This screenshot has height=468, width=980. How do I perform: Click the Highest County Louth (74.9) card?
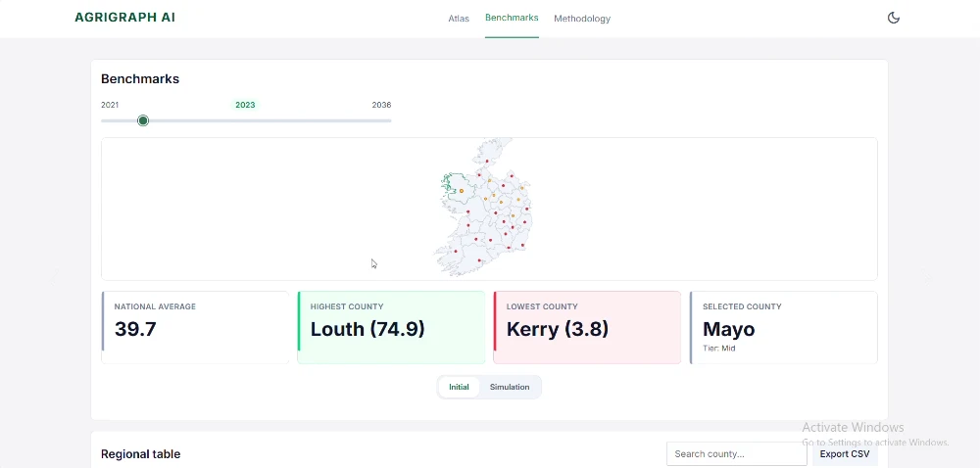[391, 327]
